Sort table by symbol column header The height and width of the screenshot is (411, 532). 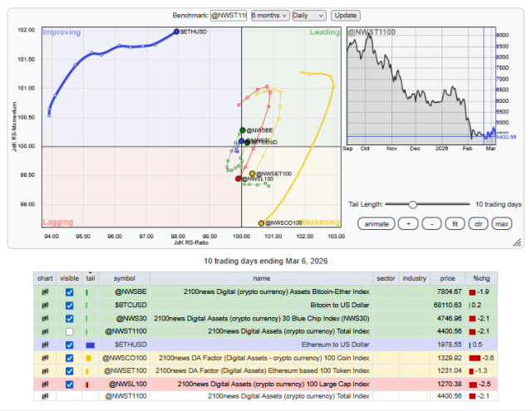pyautogui.click(x=124, y=278)
